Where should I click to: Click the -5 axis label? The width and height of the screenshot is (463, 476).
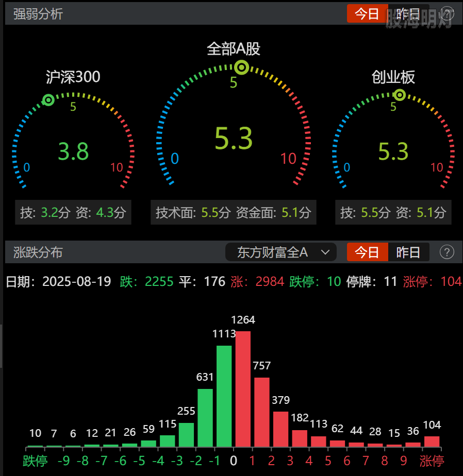[139, 461]
